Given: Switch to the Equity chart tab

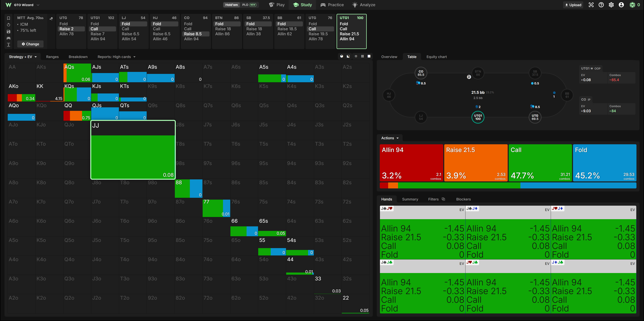Looking at the screenshot, I should (437, 57).
